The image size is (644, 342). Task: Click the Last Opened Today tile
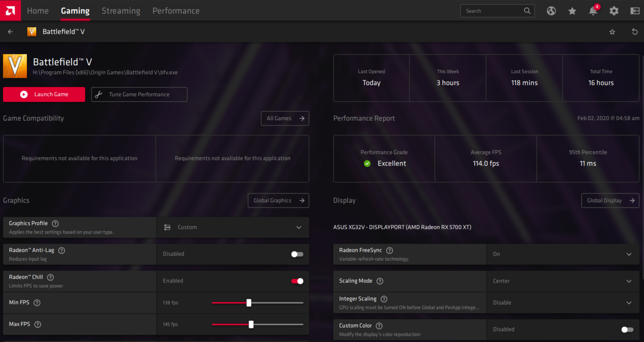point(371,78)
